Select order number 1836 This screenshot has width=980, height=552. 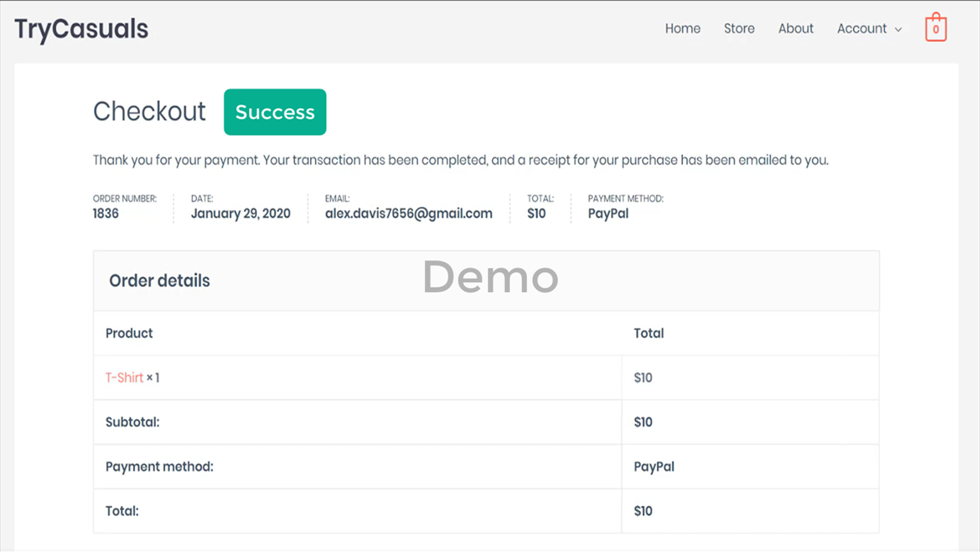[106, 213]
